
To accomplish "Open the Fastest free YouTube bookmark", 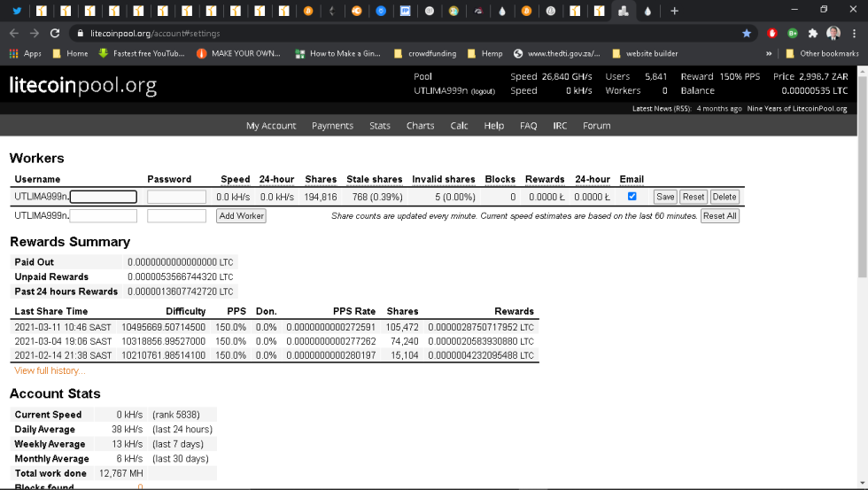I will coord(142,54).
